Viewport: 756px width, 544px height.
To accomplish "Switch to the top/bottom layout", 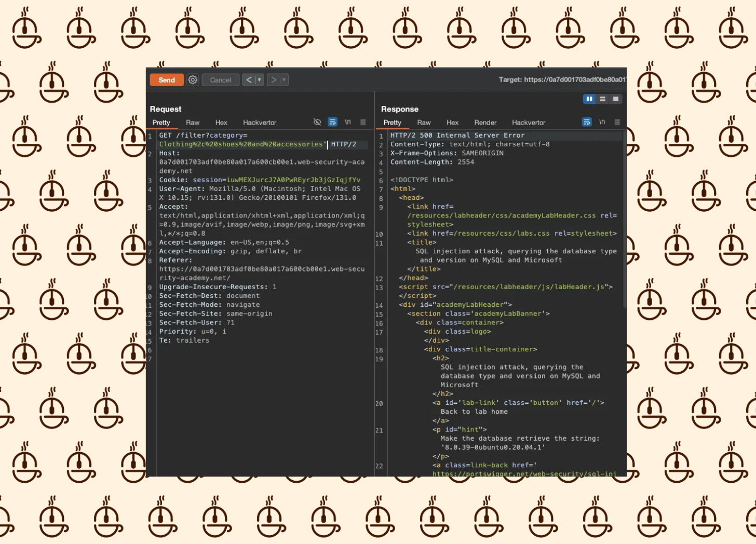I will [602, 99].
